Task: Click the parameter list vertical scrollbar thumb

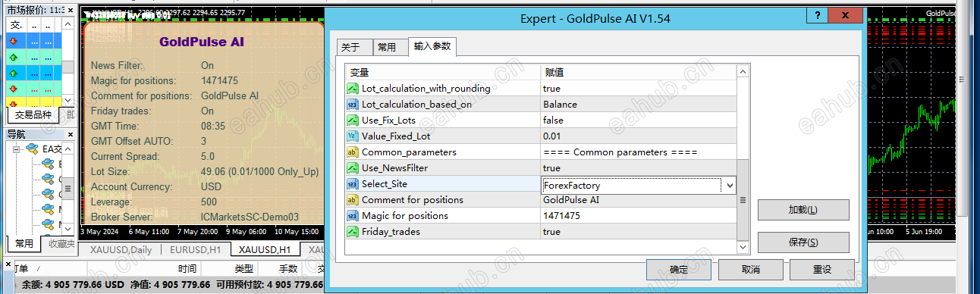Action: pos(743,200)
